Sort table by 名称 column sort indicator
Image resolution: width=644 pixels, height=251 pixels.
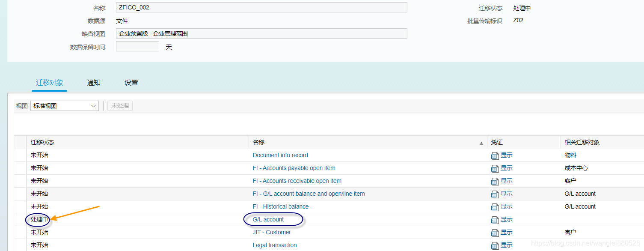pyautogui.click(x=481, y=143)
